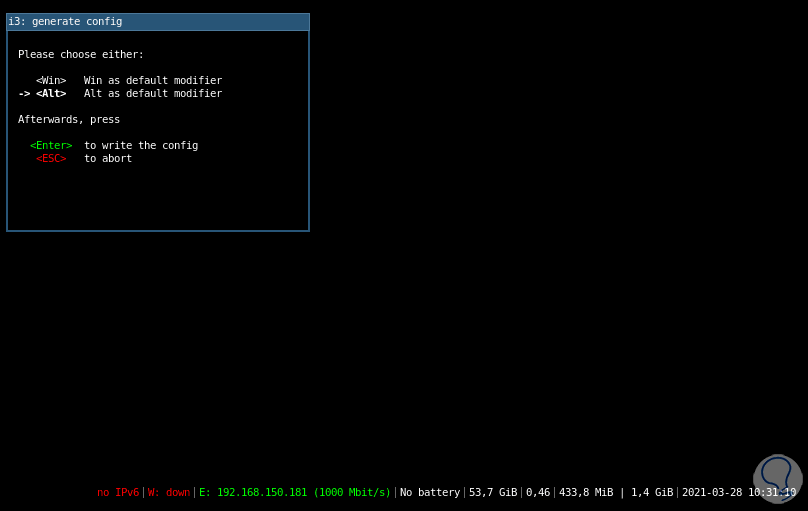Select the <Alt> modifier option
The height and width of the screenshot is (511, 808).
[x=51, y=93]
